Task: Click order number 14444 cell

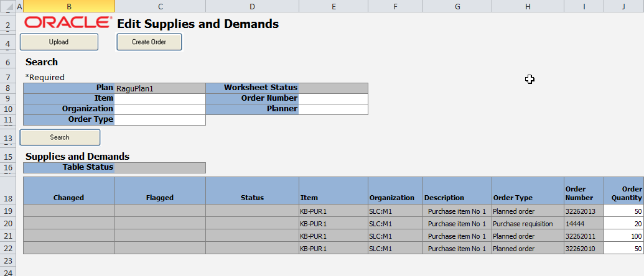Action: pyautogui.click(x=584, y=224)
